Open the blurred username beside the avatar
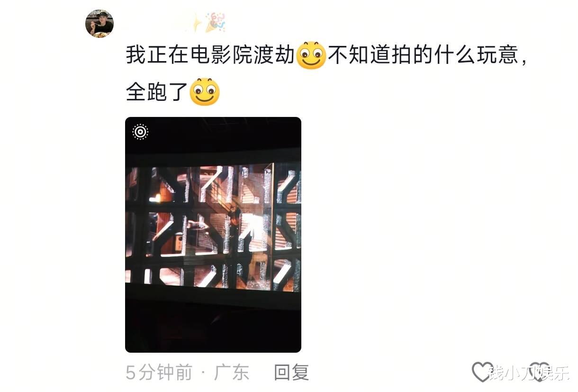 click(155, 22)
